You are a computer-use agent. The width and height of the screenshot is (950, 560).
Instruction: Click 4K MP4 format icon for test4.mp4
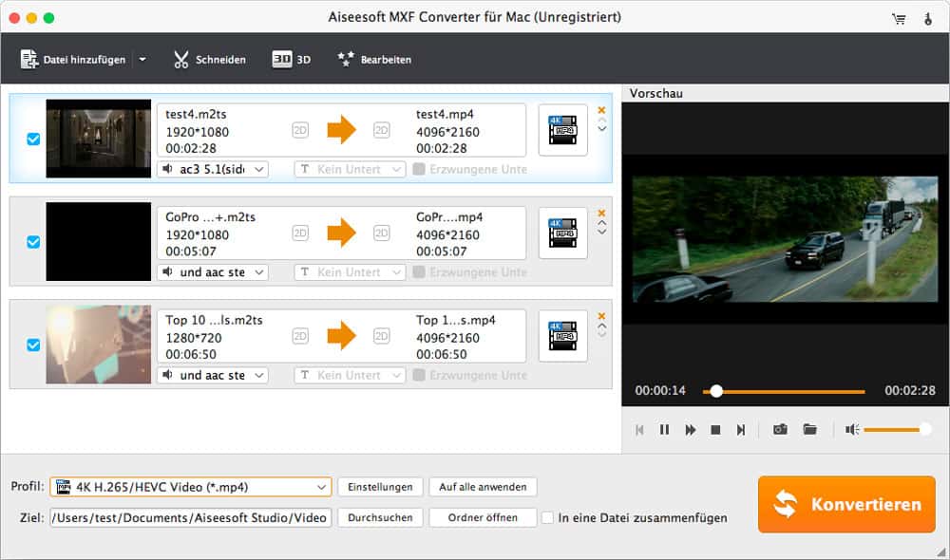tap(562, 130)
